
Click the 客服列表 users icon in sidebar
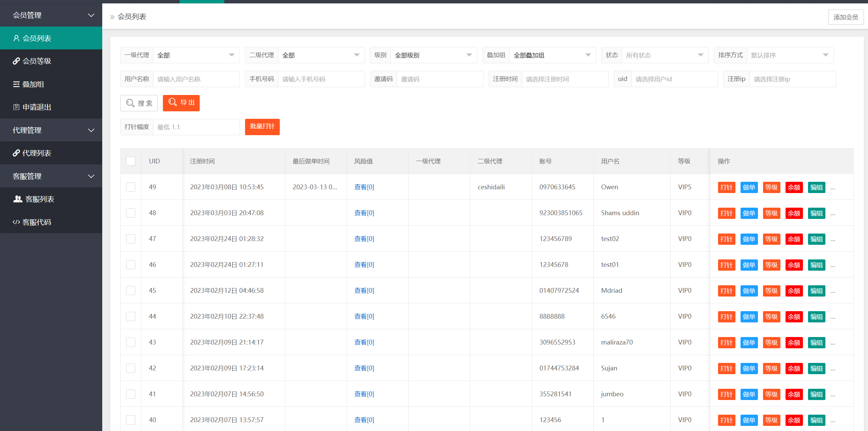(x=17, y=199)
